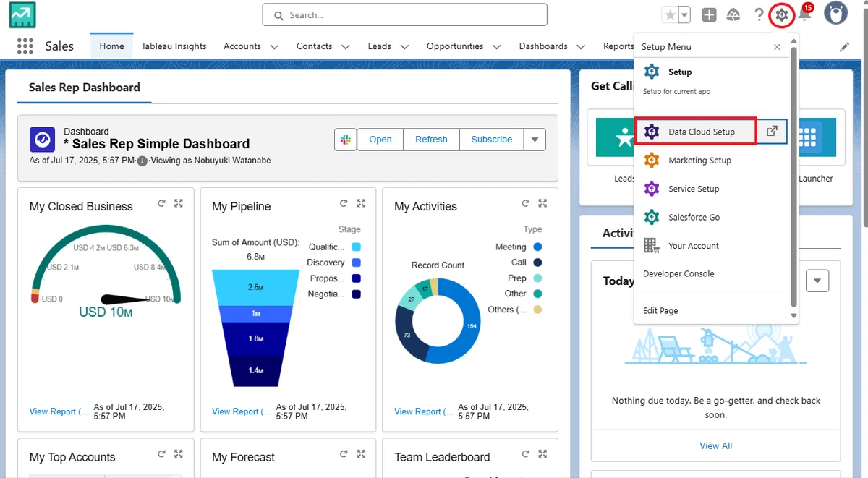Image resolution: width=868 pixels, height=478 pixels.
Task: Click the Sales app logo icon
Action: [22, 14]
